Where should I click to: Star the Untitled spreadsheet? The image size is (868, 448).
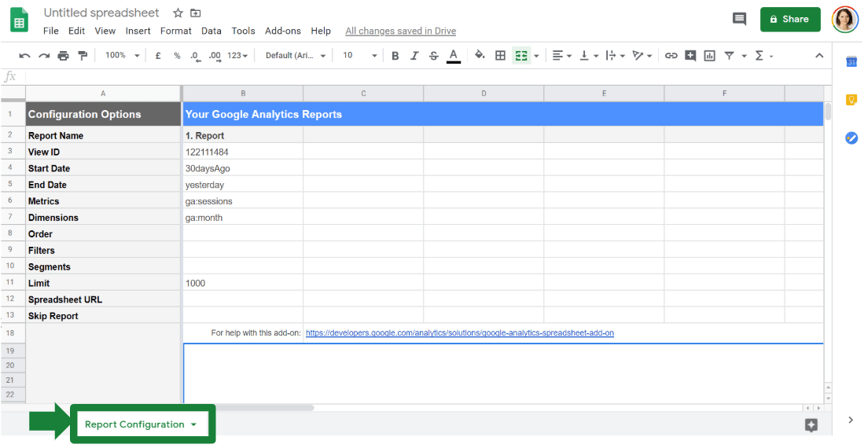click(178, 13)
